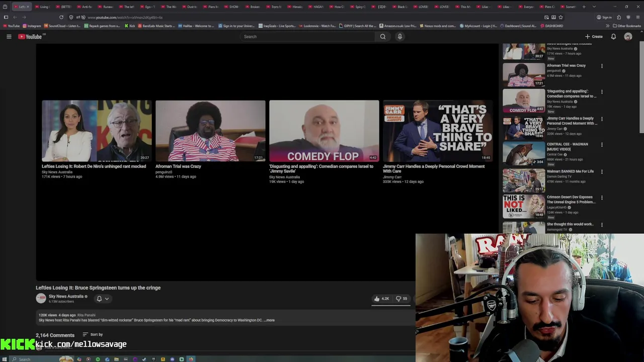Open the Kick bookmark
Viewport: 644px width, 362px height.
tap(130, 26)
